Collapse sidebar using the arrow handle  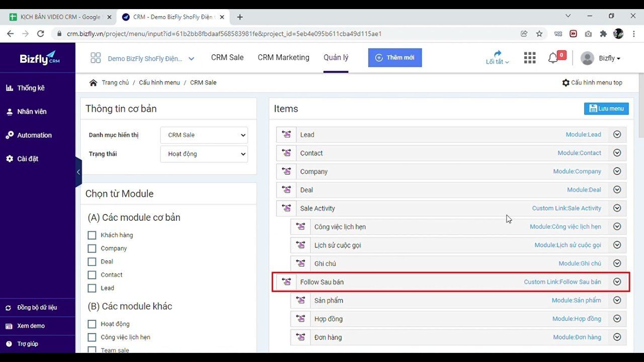[x=78, y=172]
